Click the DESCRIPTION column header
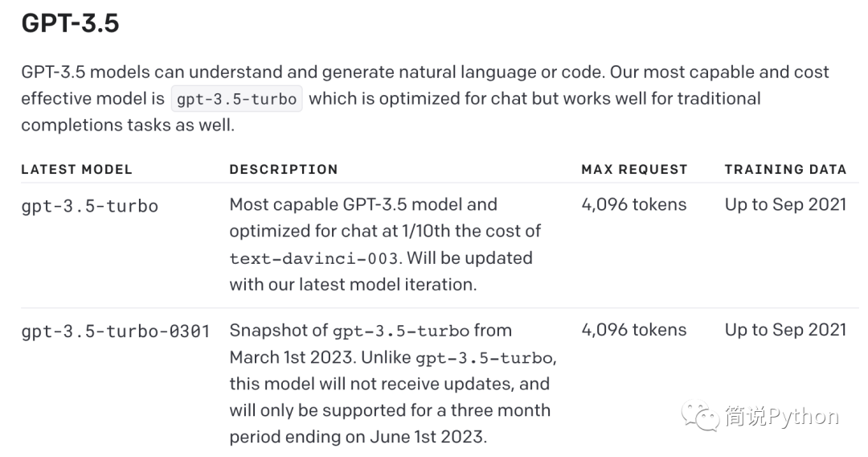868x457 pixels. (x=284, y=170)
